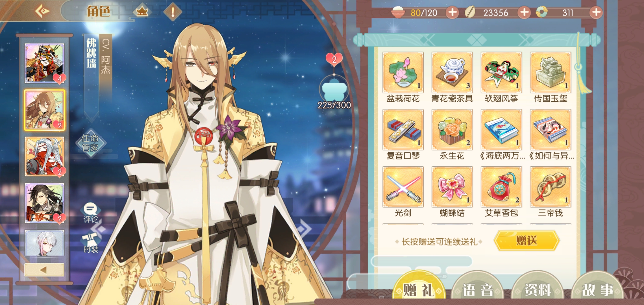Add more coins with plus button

click(x=524, y=12)
